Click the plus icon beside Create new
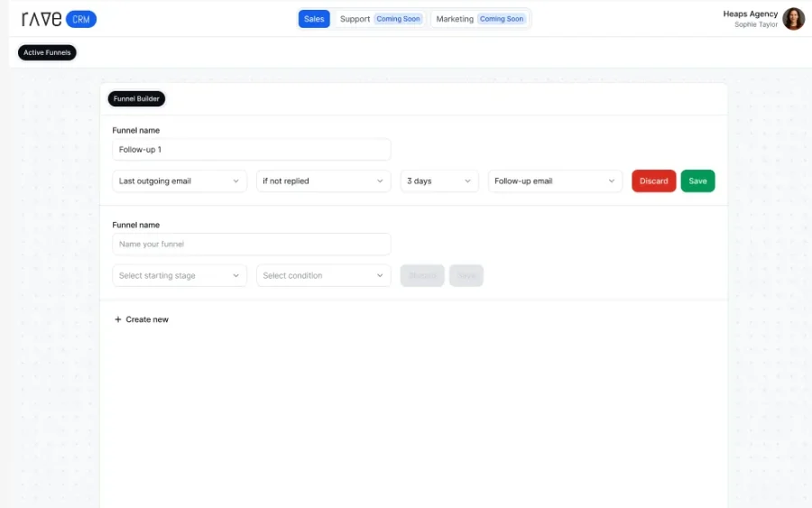 tap(117, 319)
